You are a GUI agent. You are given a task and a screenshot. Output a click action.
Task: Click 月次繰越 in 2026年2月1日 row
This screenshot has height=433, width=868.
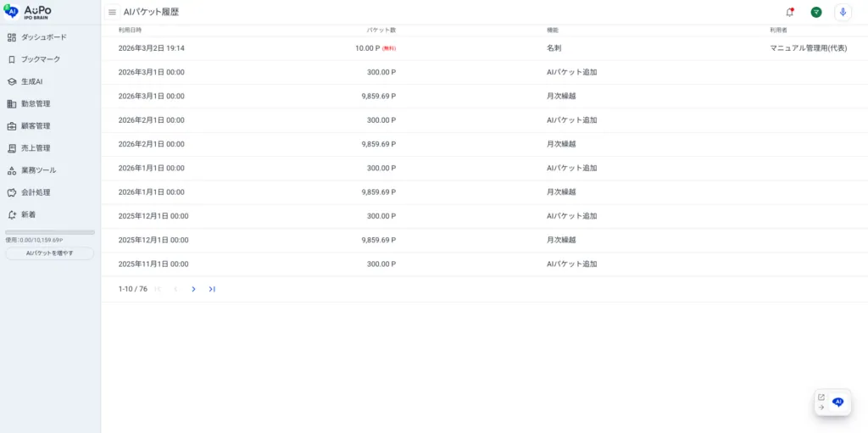click(561, 144)
